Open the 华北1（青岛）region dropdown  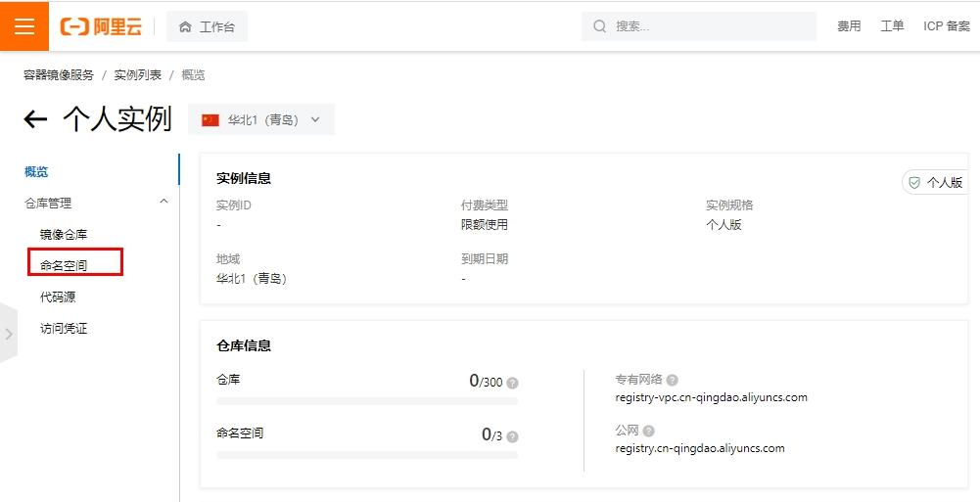tap(261, 120)
